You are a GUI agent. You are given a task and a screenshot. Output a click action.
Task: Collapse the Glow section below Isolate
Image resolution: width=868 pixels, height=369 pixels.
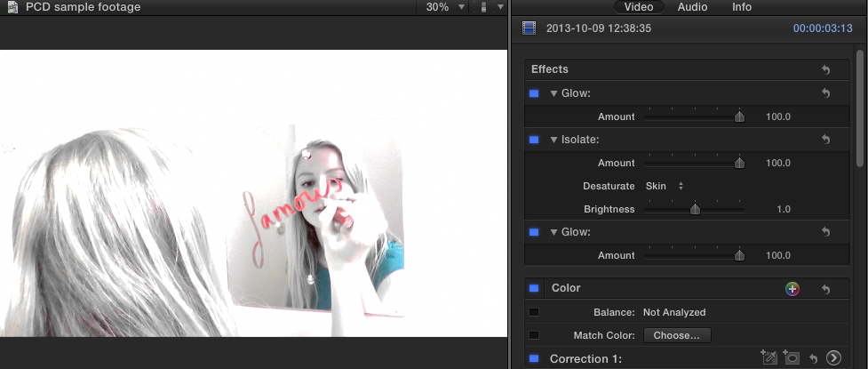coord(553,232)
